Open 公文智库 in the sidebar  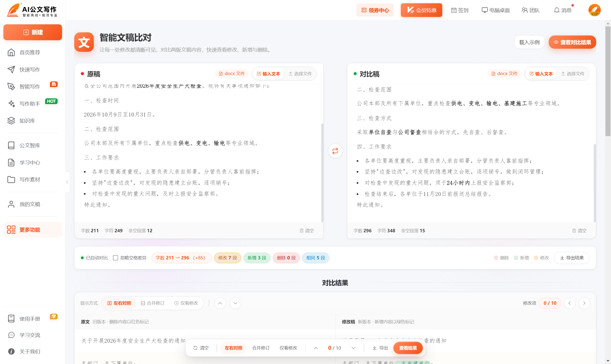point(33,146)
